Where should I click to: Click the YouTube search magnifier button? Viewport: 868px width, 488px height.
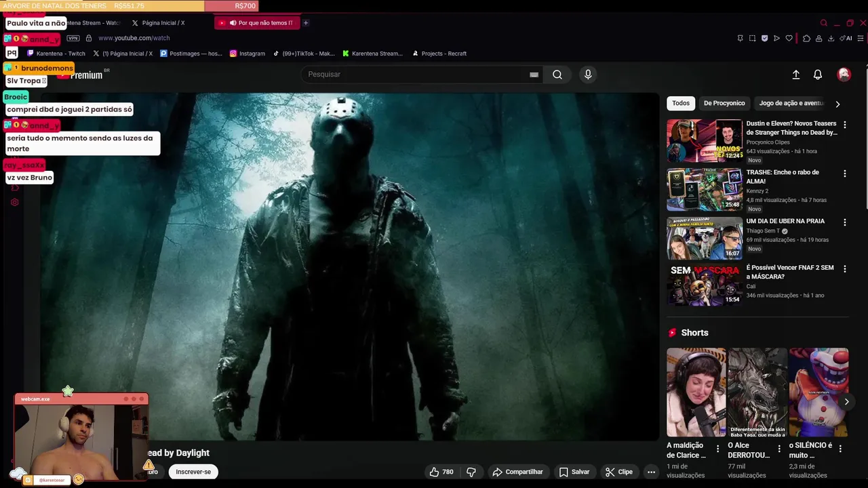pos(557,75)
